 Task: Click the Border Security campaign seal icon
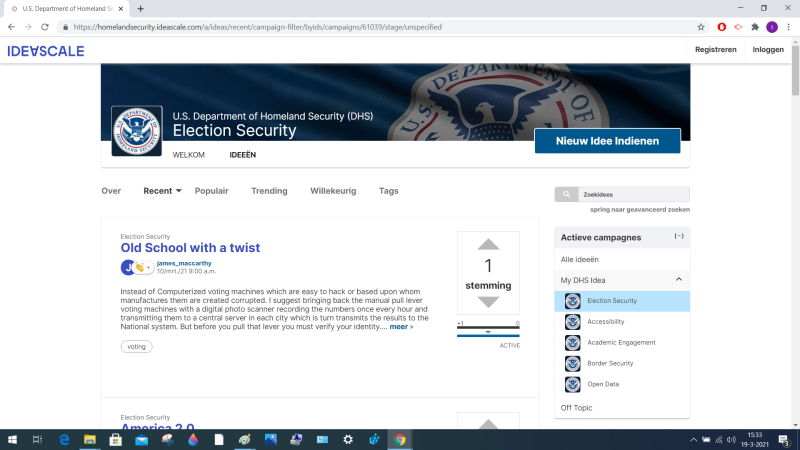[x=572, y=364]
